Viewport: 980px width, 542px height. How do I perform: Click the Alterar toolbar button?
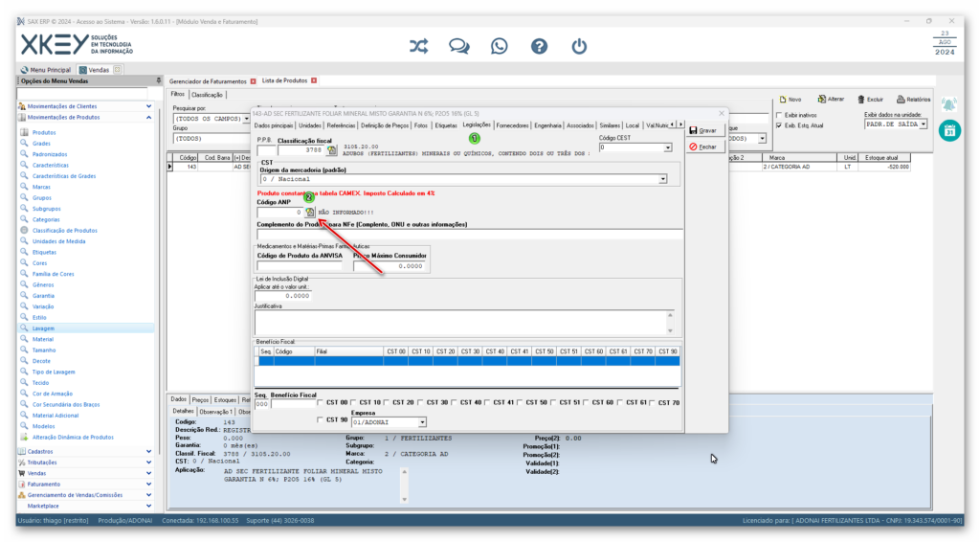(x=831, y=100)
